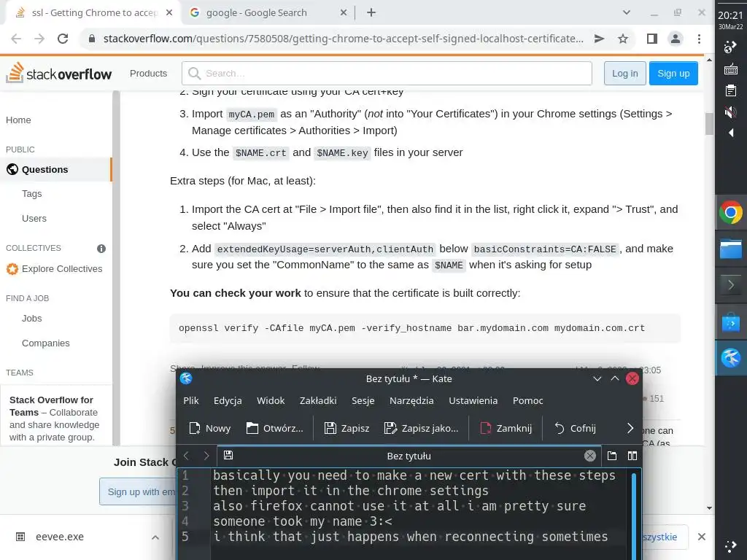Open the Products menu on Stack Overflow
Screen dimensions: 747x560
[148, 74]
